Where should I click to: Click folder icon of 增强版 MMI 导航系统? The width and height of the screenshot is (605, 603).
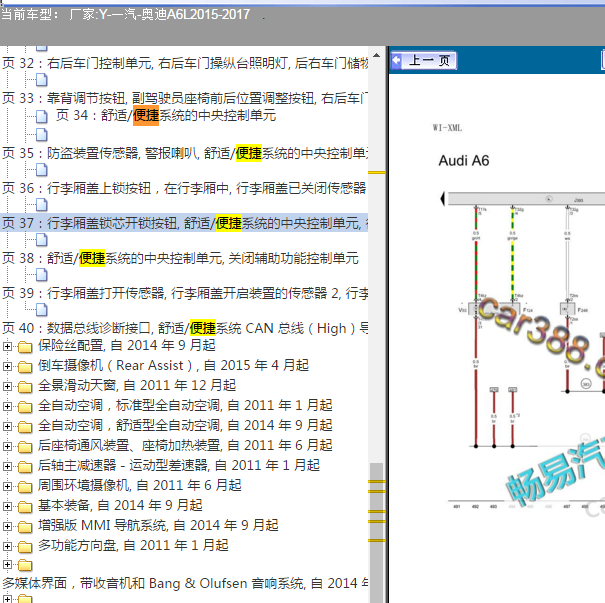(25, 527)
